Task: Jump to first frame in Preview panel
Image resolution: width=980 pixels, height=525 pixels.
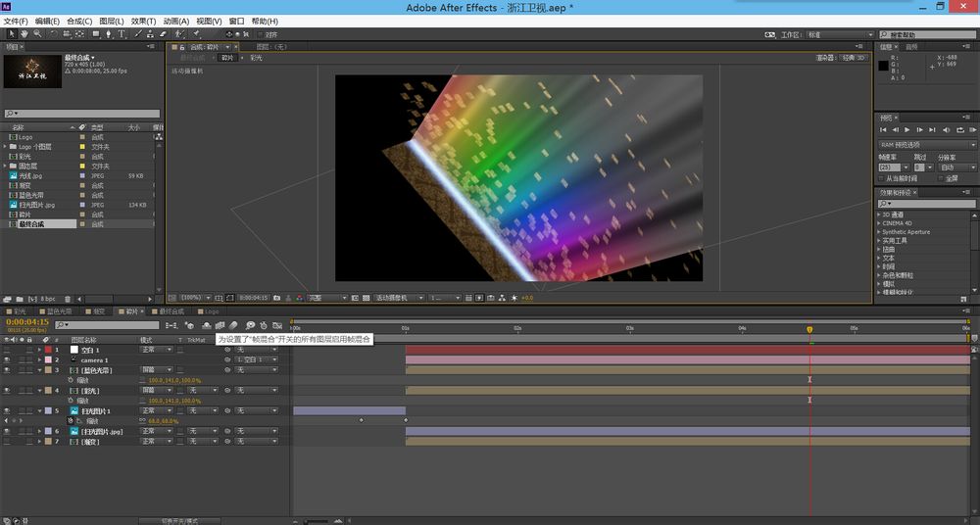Action: (885, 129)
